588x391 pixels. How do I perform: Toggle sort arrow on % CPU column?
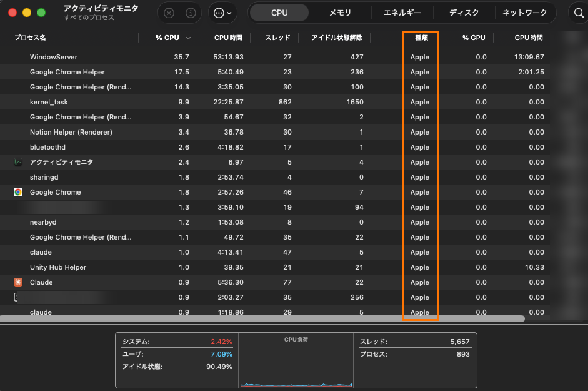[188, 38]
